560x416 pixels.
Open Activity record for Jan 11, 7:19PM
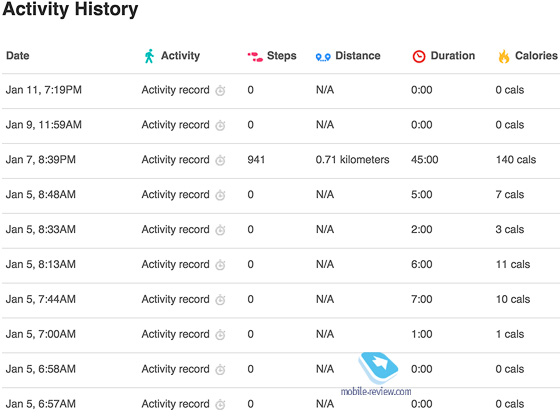click(175, 90)
